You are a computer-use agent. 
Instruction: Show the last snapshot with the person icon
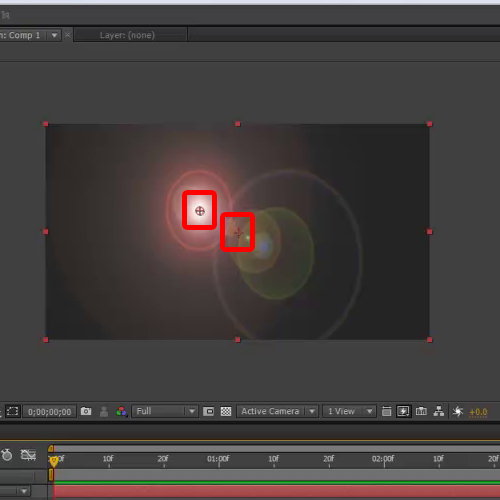pyautogui.click(x=104, y=412)
